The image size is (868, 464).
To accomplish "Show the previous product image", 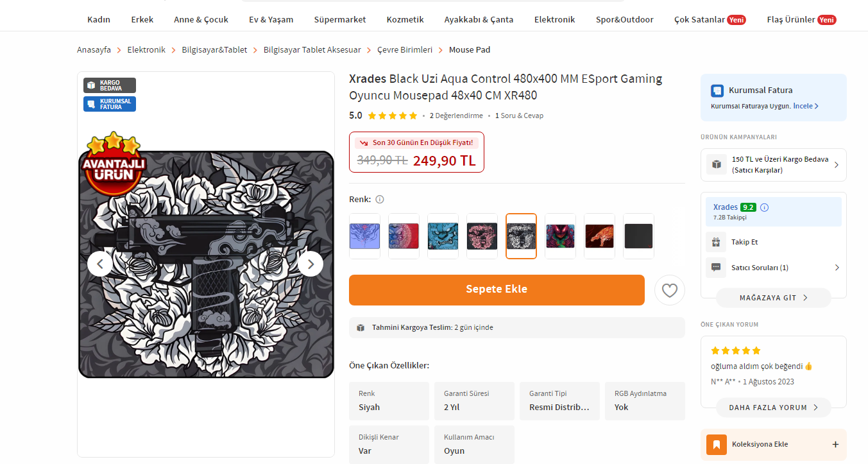I will [100, 263].
